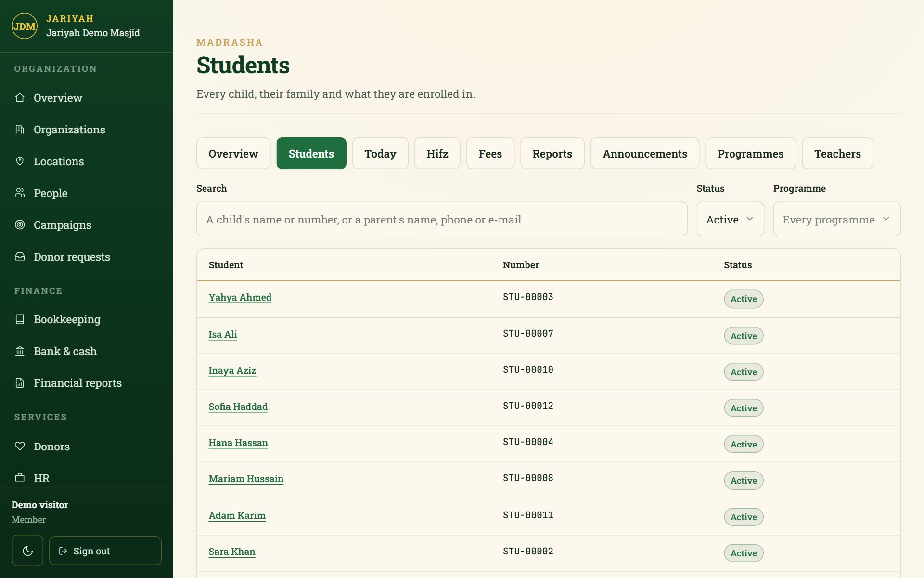
Task: Open the Fees tab
Action: [x=490, y=153]
